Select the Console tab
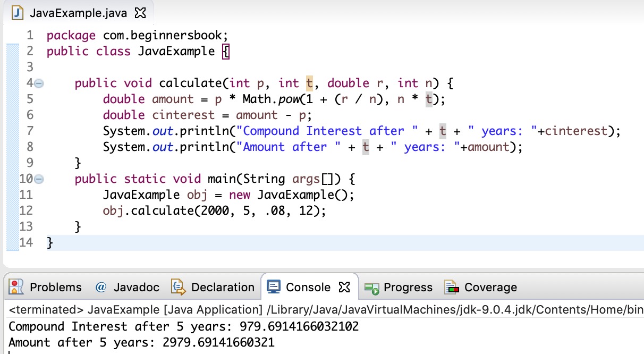The height and width of the screenshot is (354, 644). [x=308, y=288]
